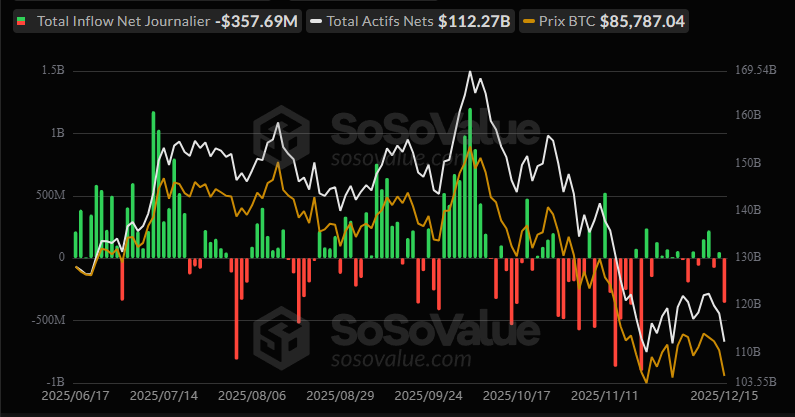Image resolution: width=795 pixels, height=417 pixels.
Task: Click the 110B right axis label
Action: (x=748, y=352)
